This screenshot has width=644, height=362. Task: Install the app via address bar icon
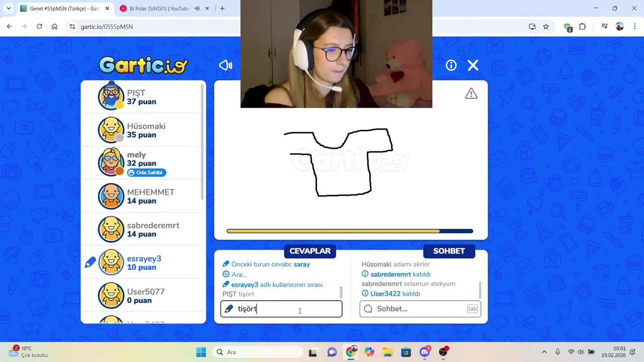pyautogui.click(x=532, y=27)
